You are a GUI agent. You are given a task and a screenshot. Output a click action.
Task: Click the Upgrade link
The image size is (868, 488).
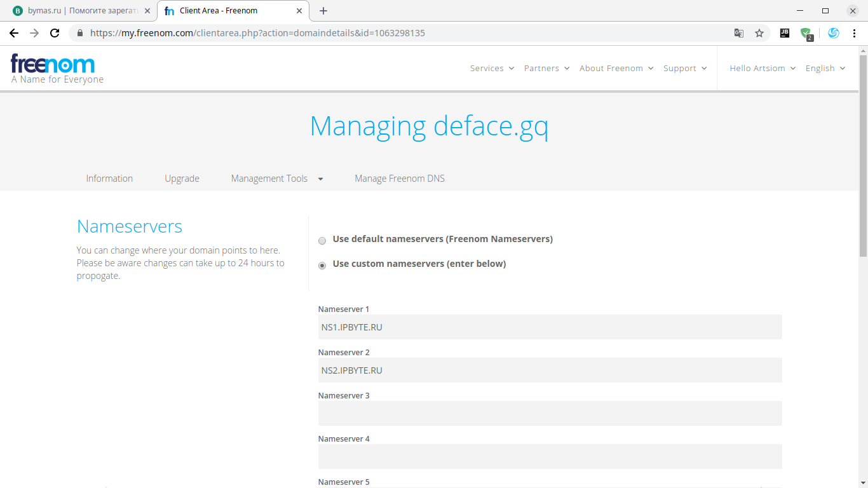pyautogui.click(x=182, y=179)
